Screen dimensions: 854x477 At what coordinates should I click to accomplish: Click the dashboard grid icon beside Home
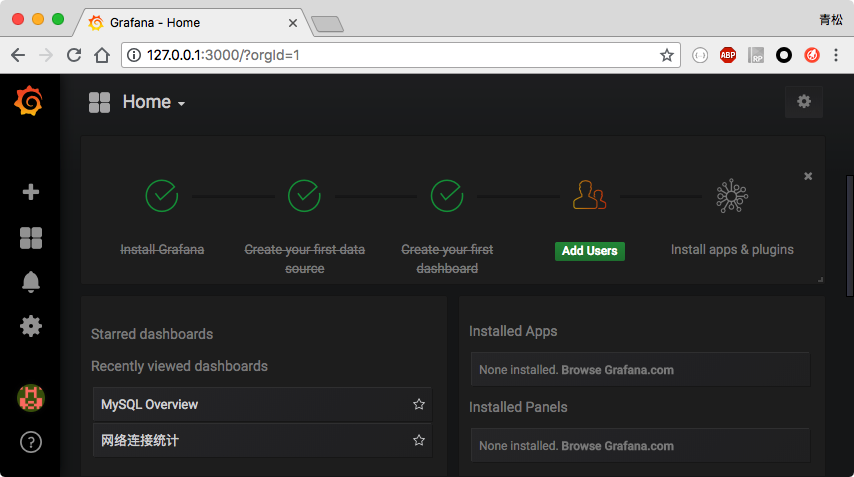click(99, 102)
